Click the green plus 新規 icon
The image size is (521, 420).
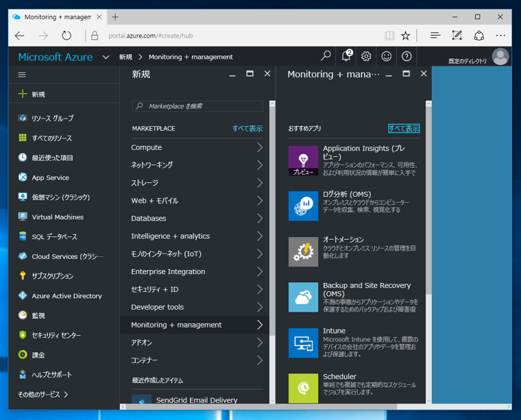(x=23, y=94)
